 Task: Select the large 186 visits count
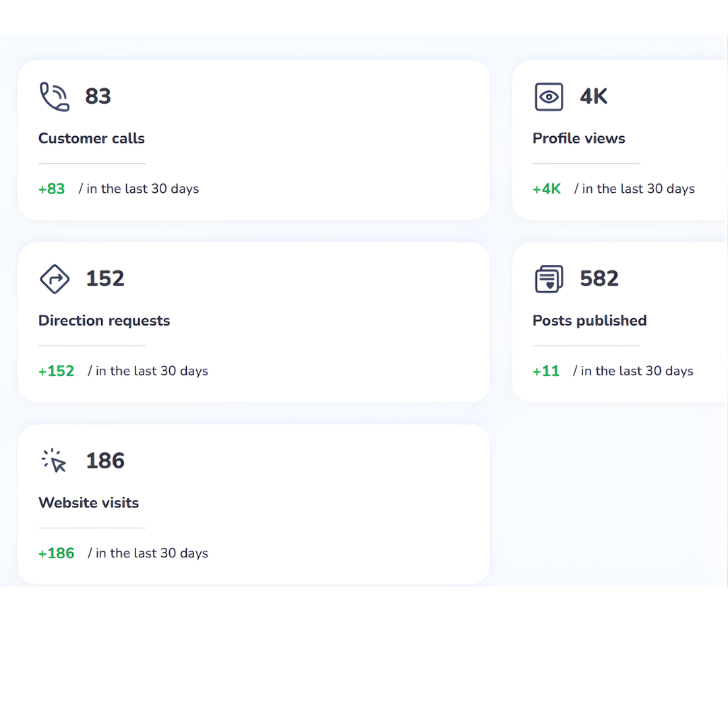(x=105, y=460)
